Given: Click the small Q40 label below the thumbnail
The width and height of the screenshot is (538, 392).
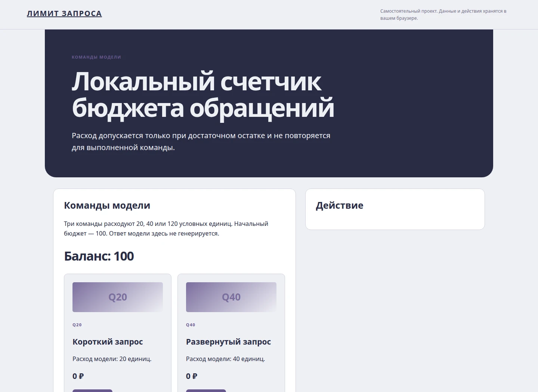Looking at the screenshot, I should (191, 325).
